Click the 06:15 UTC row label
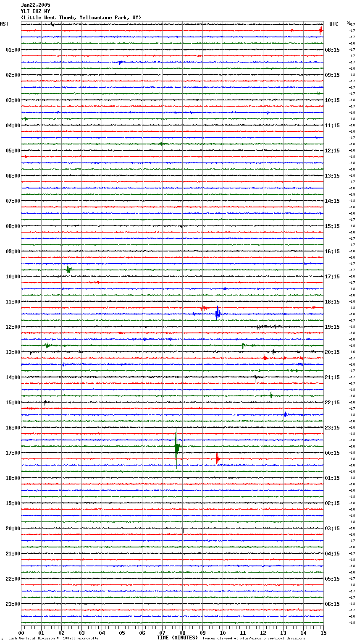357x644 pixels. [332, 604]
